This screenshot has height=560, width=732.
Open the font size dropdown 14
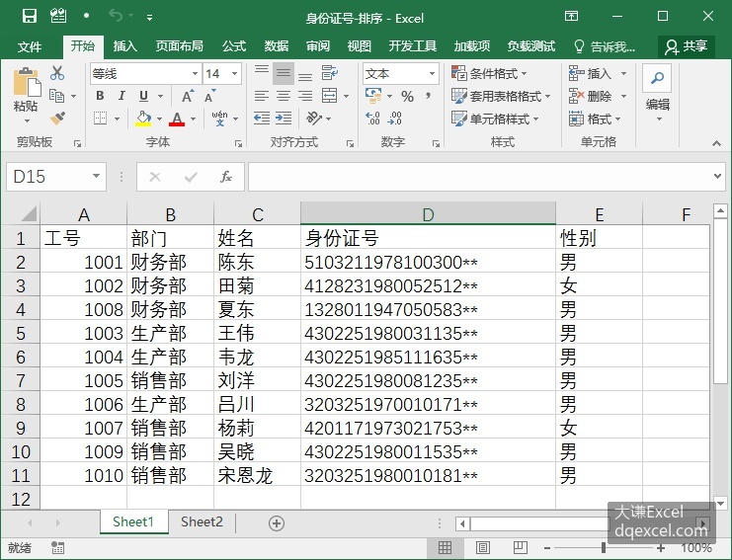[x=234, y=74]
